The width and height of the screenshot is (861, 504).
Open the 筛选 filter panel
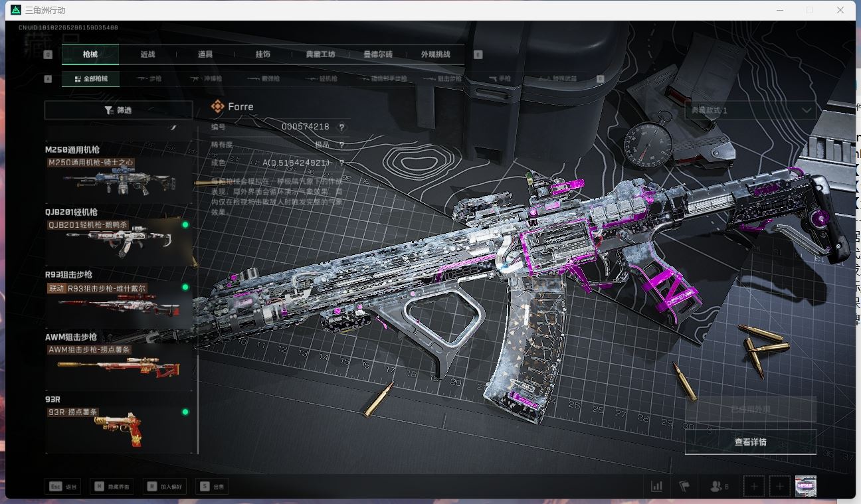point(118,110)
